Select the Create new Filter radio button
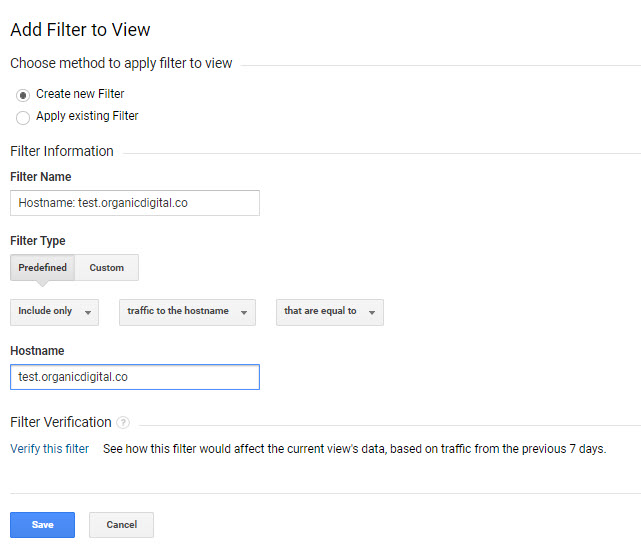641x546 pixels. coord(23,95)
